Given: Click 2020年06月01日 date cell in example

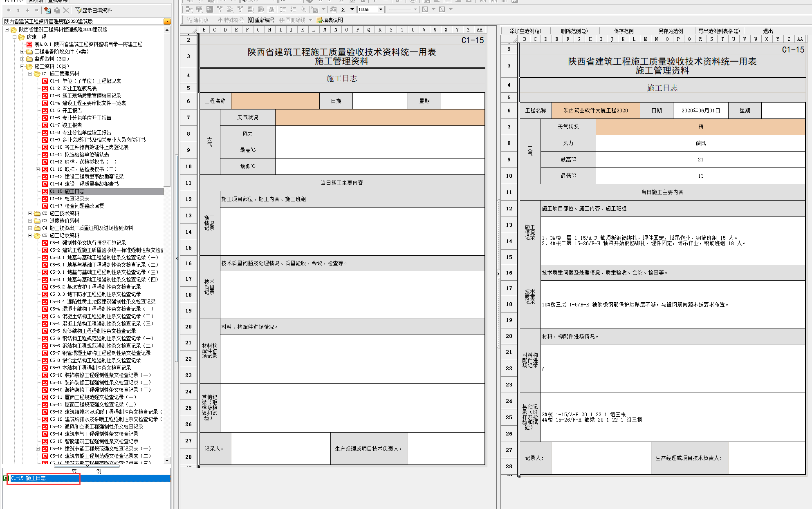Looking at the screenshot, I should pyautogui.click(x=700, y=110).
